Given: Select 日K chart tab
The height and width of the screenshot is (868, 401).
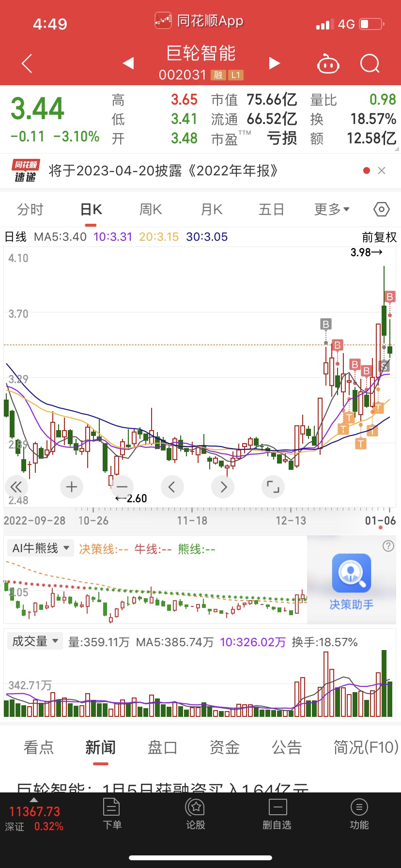Looking at the screenshot, I should 91,209.
